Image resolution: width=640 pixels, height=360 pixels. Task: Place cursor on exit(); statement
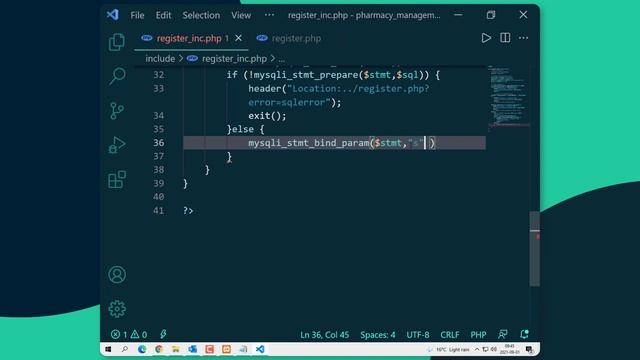pyautogui.click(x=267, y=116)
